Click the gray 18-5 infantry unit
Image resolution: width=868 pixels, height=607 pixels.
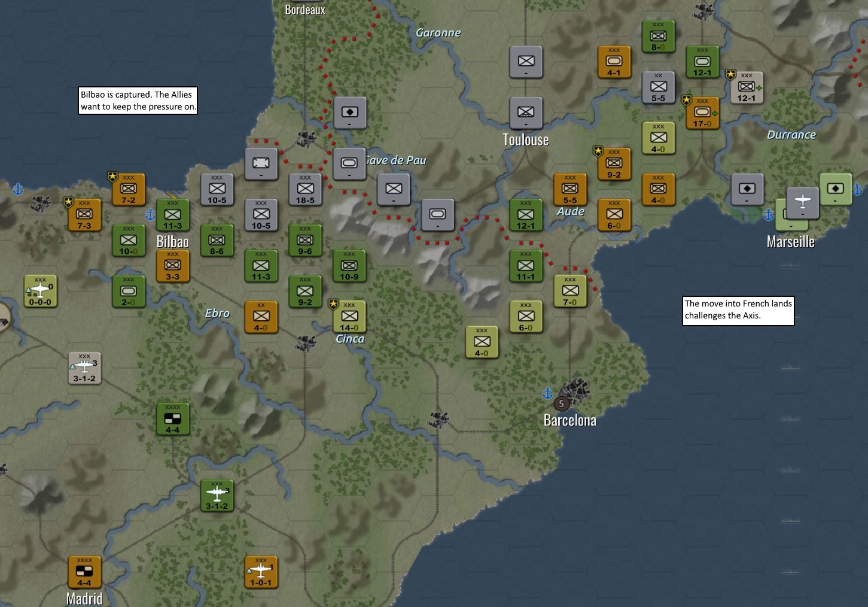(305, 189)
